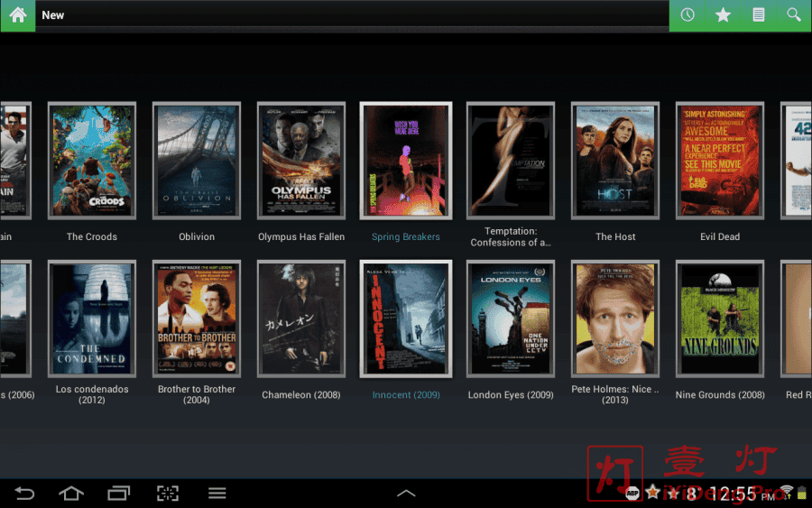Click the Spring Breakers title link

pos(406,237)
